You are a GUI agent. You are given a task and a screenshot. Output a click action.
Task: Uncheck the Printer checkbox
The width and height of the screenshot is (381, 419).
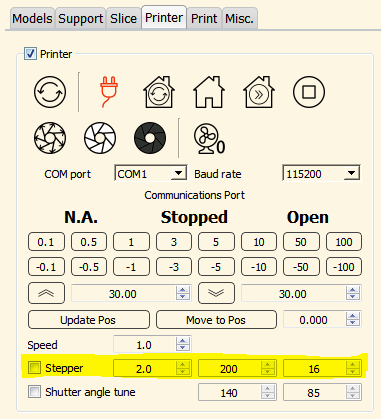pyautogui.click(x=30, y=54)
